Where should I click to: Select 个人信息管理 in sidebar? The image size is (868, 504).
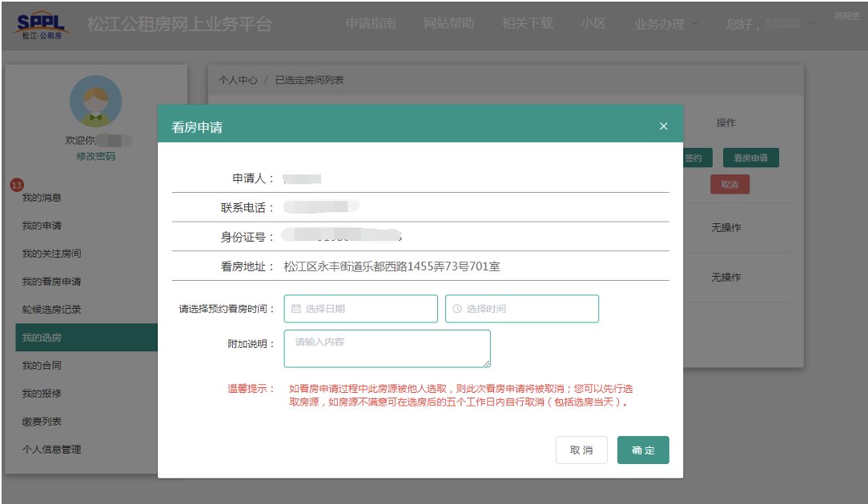51,450
